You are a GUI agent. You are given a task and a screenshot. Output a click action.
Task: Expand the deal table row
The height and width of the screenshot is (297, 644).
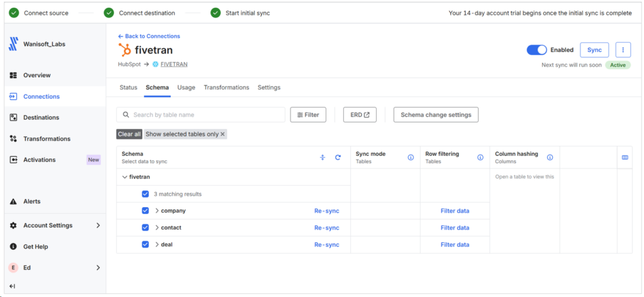coord(157,244)
